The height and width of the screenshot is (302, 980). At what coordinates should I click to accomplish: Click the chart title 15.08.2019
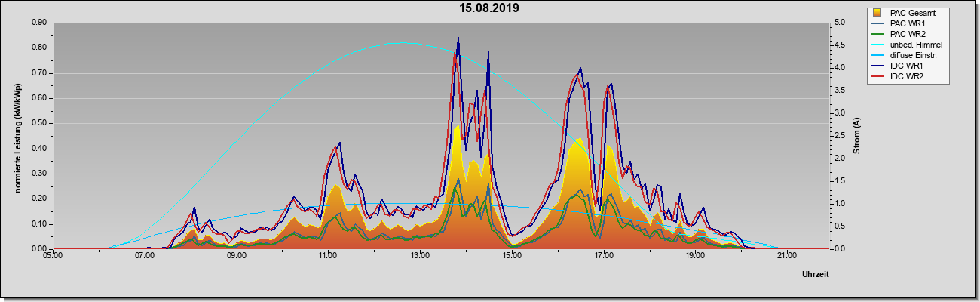point(488,8)
